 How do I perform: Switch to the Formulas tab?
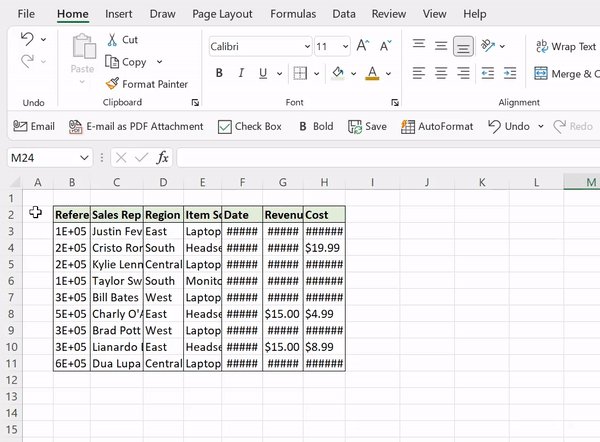click(293, 14)
